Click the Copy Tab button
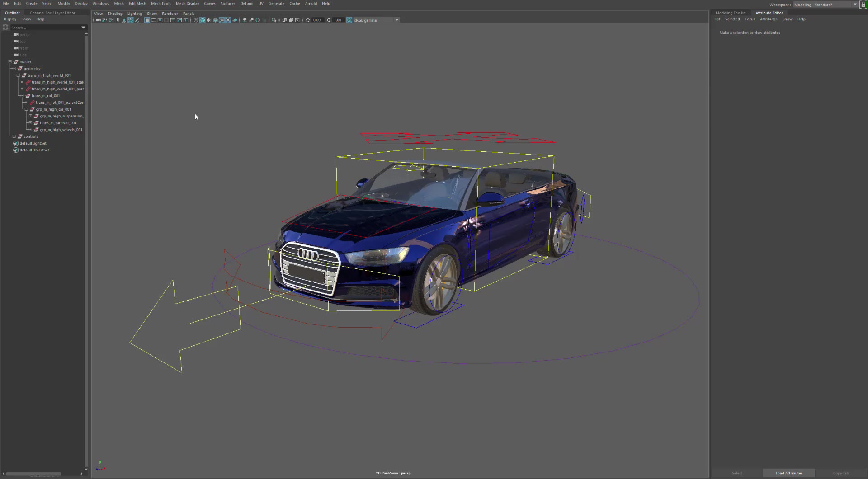Image resolution: width=868 pixels, height=479 pixels. 841,473
